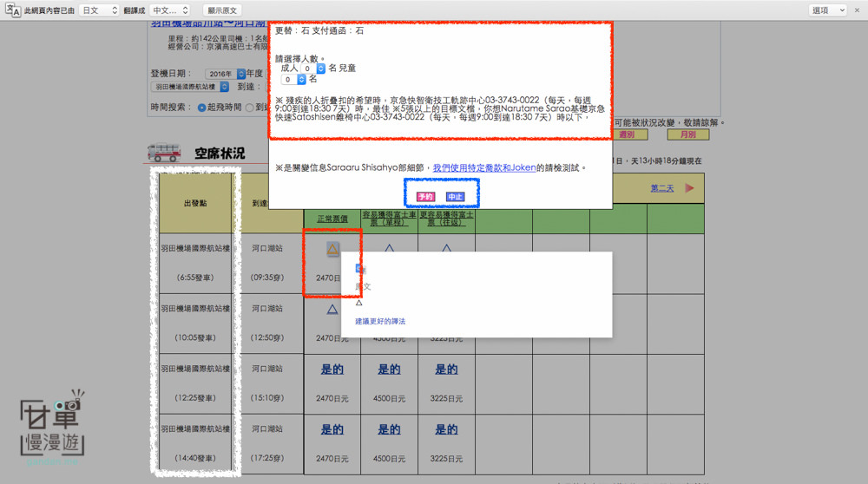Select 是的 for 12:25 normal fare 2470日元
The width and height of the screenshot is (868, 484).
click(x=332, y=370)
